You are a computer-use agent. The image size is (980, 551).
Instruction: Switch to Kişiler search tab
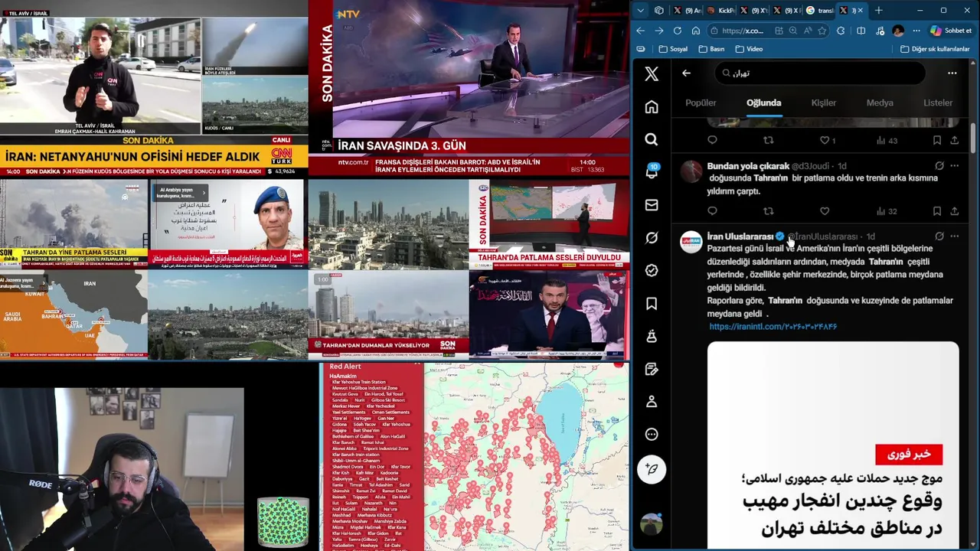(x=824, y=103)
